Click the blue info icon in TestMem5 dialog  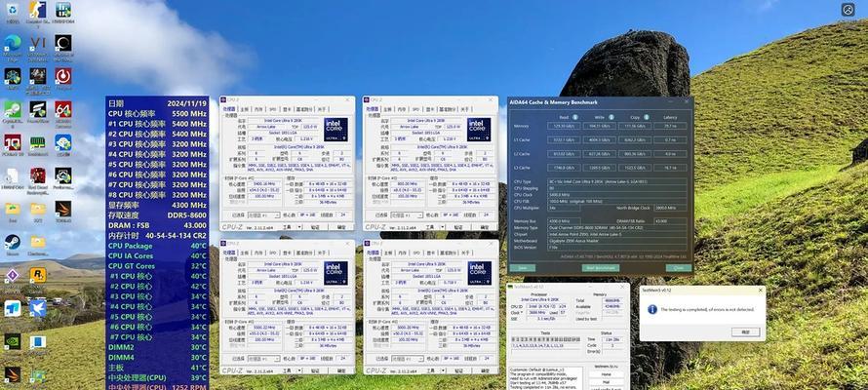[x=652, y=309]
